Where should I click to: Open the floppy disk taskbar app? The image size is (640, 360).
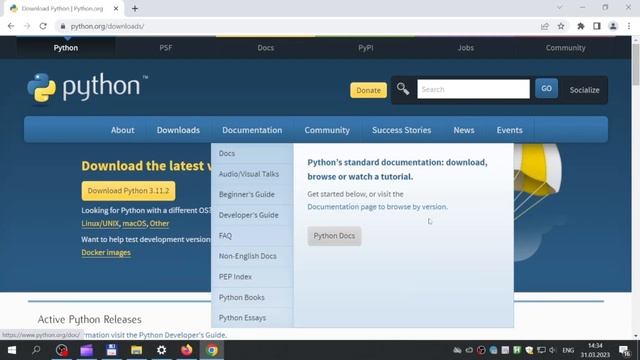(x=111, y=350)
